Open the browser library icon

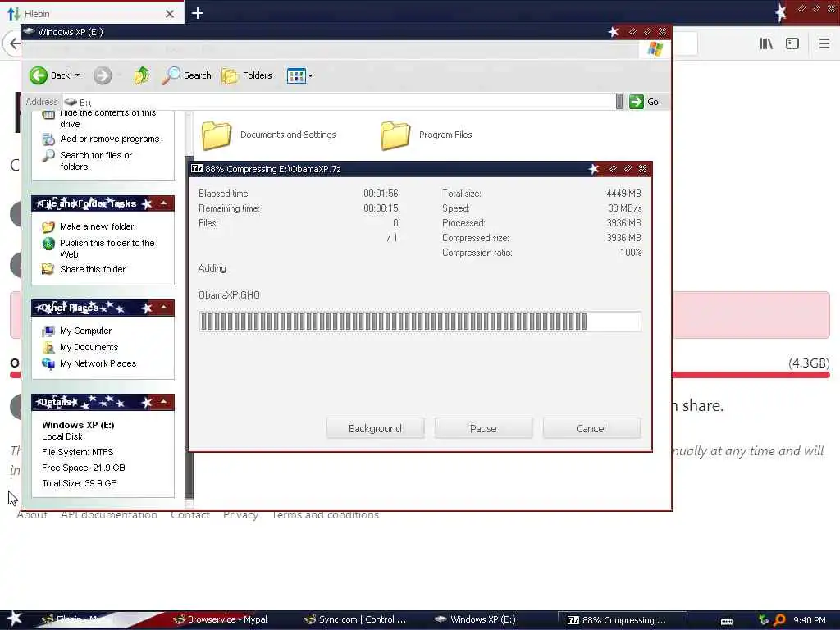pos(766,44)
